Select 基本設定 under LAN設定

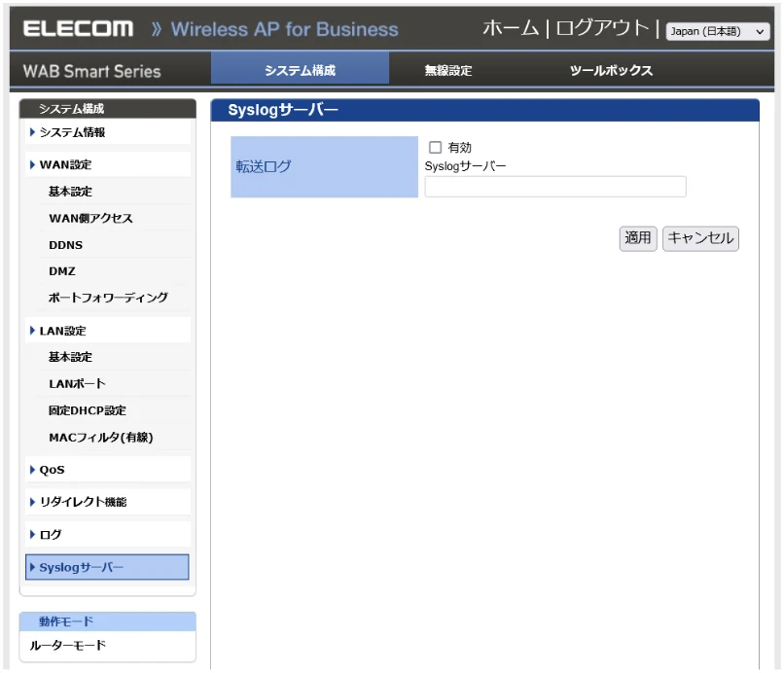(70, 357)
